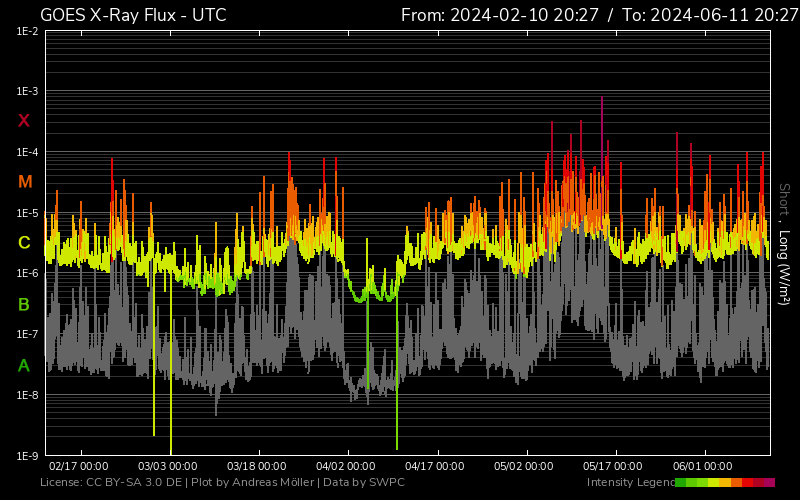
Task: Click the "To: 2024-06-11 20:27" end date
Action: pyautogui.click(x=710, y=15)
